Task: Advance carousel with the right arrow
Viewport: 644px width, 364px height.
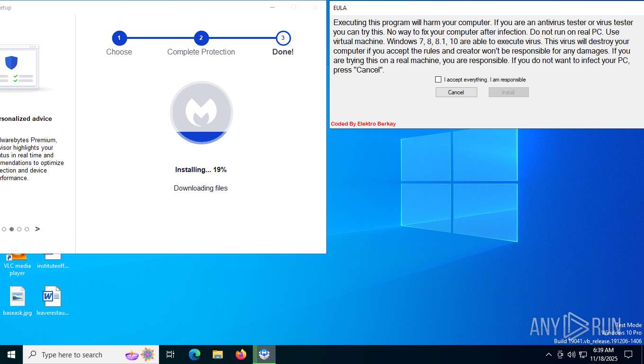Action: point(37,229)
